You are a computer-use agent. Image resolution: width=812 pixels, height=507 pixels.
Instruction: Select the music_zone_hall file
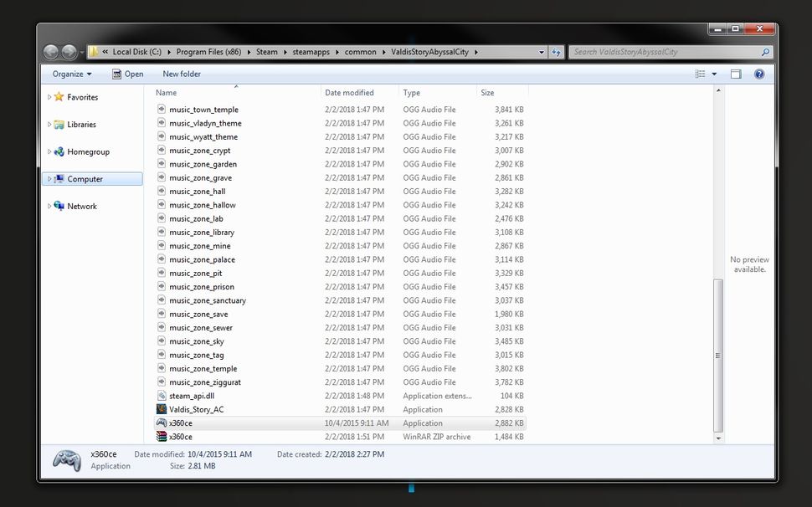(198, 191)
